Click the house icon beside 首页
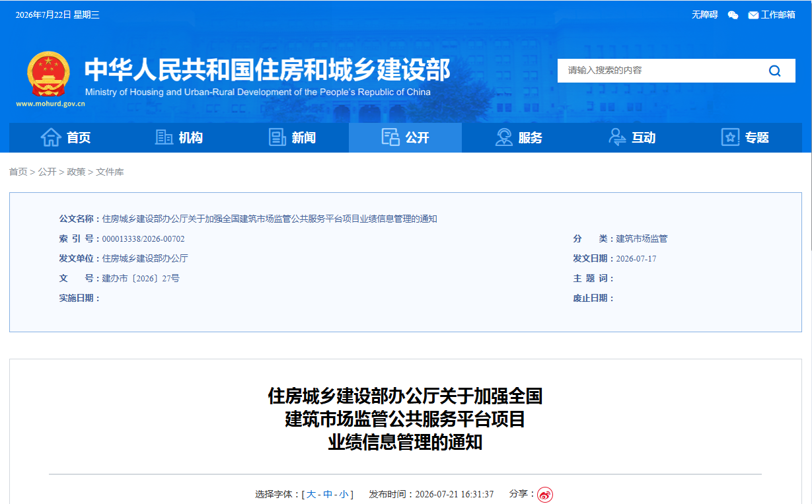This screenshot has height=504, width=812. coord(51,137)
